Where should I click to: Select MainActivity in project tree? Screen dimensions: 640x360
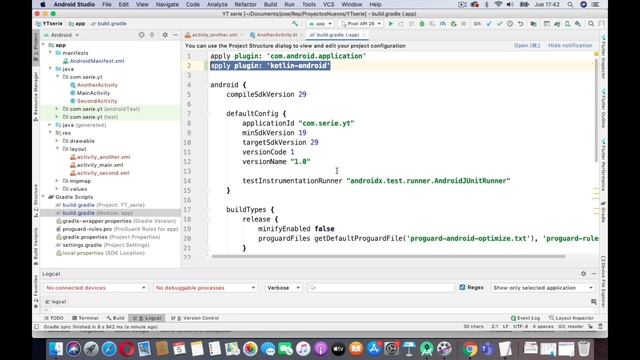tap(93, 93)
